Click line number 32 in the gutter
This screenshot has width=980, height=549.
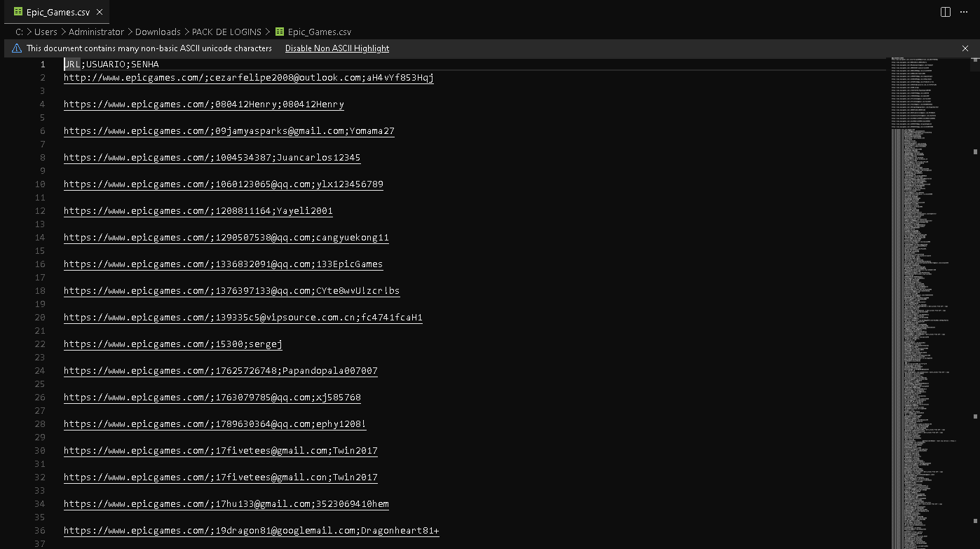[40, 477]
